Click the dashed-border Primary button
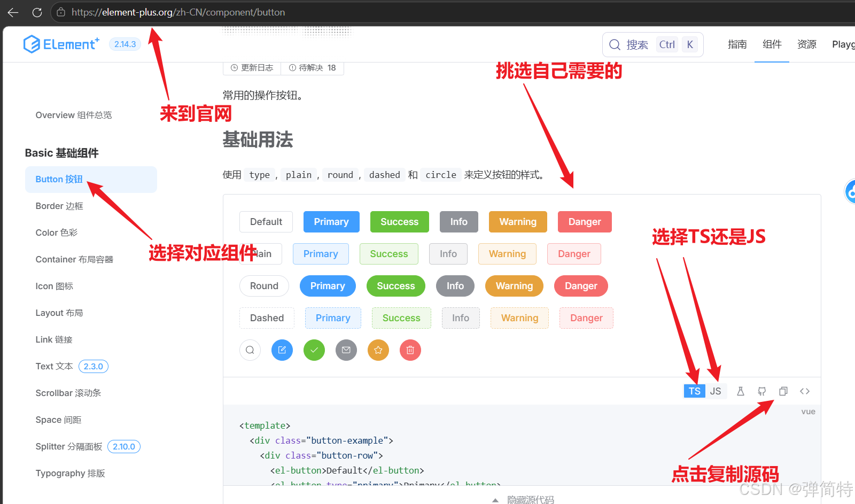 [x=333, y=318]
